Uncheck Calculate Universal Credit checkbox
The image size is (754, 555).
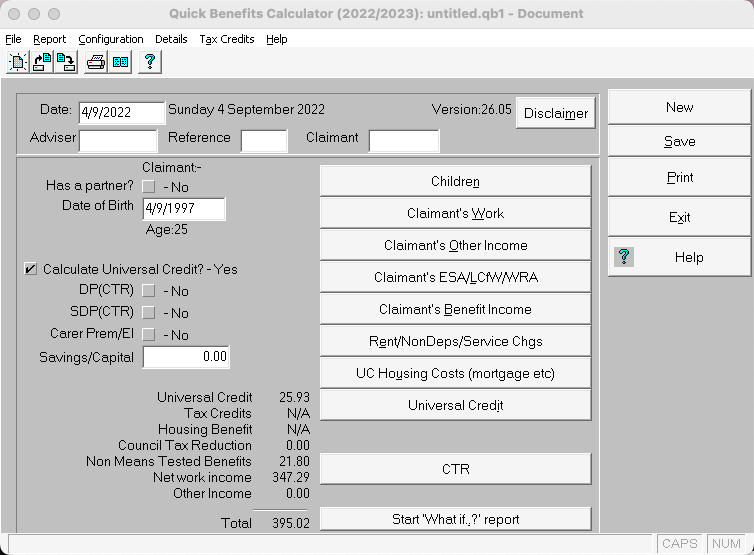click(x=30, y=268)
